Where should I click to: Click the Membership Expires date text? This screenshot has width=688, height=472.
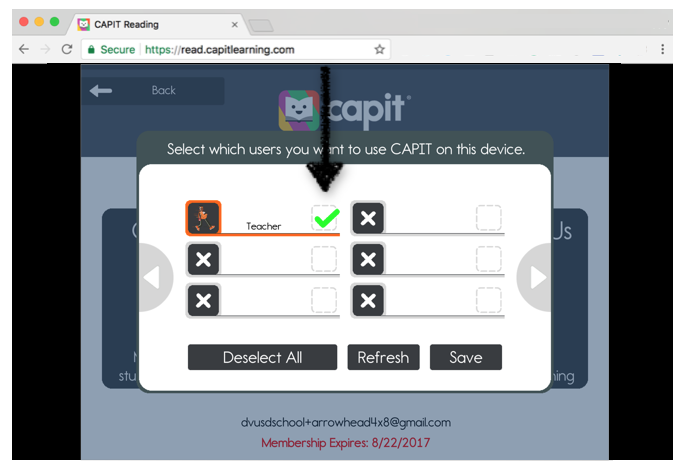(x=346, y=443)
